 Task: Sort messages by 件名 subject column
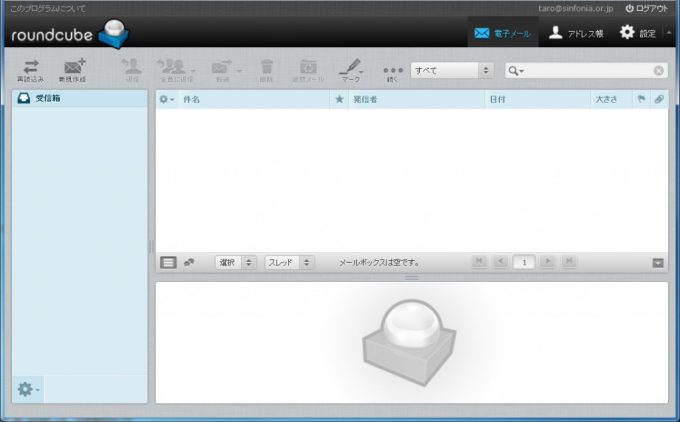pyautogui.click(x=255, y=99)
